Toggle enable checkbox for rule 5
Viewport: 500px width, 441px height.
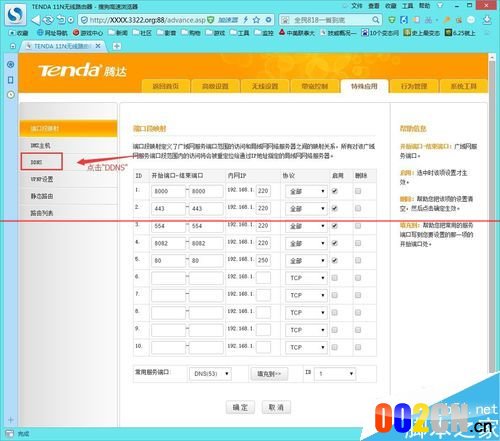[x=335, y=260]
